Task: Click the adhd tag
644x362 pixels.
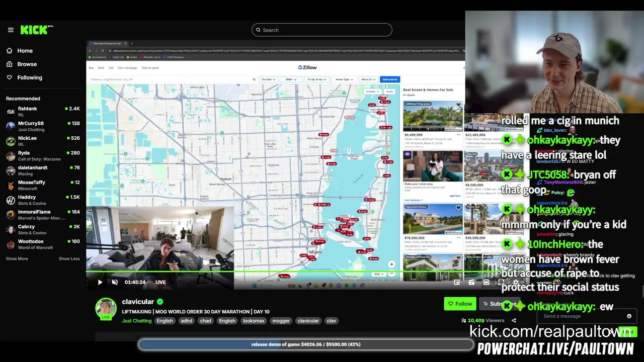Action: pyautogui.click(x=187, y=321)
